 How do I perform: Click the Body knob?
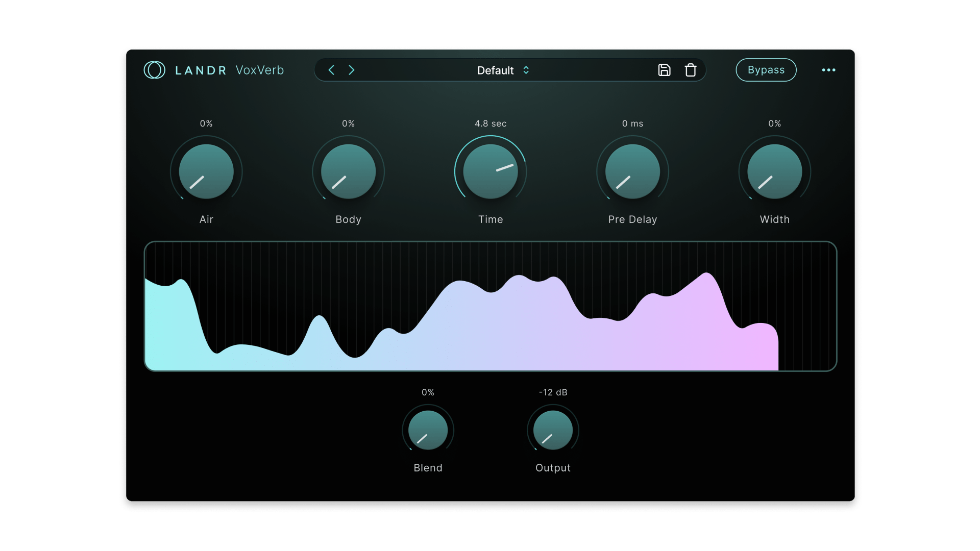(x=348, y=171)
